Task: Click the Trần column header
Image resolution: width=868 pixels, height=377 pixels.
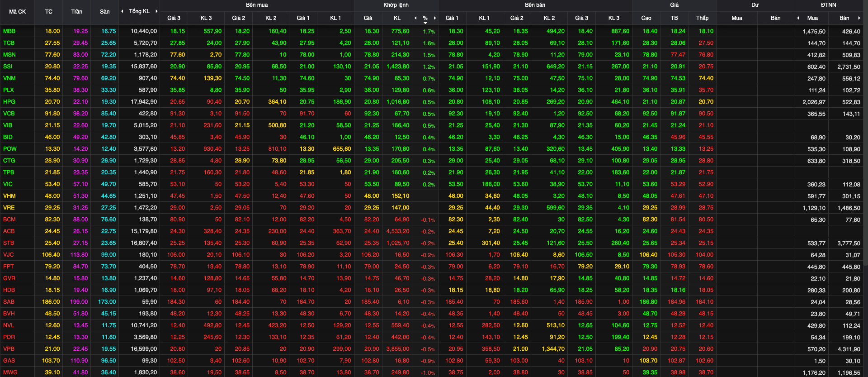Action: pyautogui.click(x=77, y=12)
